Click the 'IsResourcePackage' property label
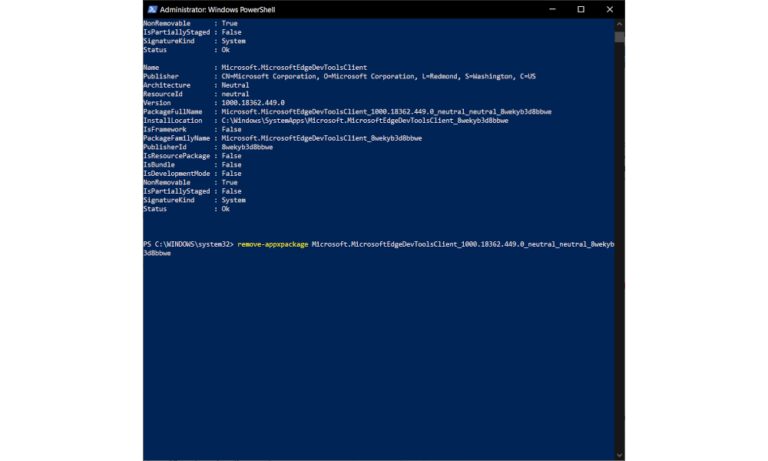Viewport: 768px width, 461px height. (176, 156)
